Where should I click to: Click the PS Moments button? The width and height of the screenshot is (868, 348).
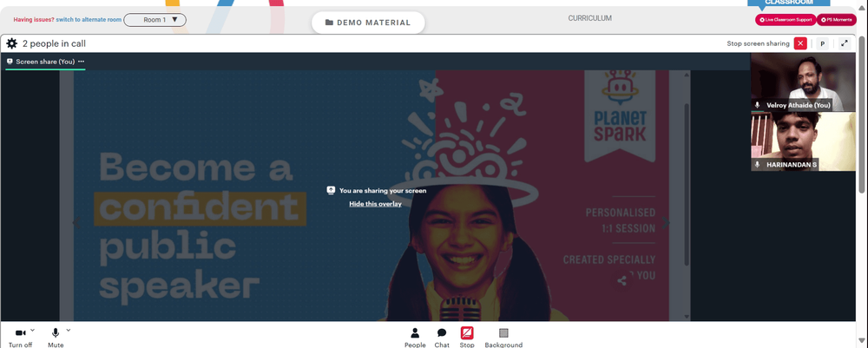point(836,20)
